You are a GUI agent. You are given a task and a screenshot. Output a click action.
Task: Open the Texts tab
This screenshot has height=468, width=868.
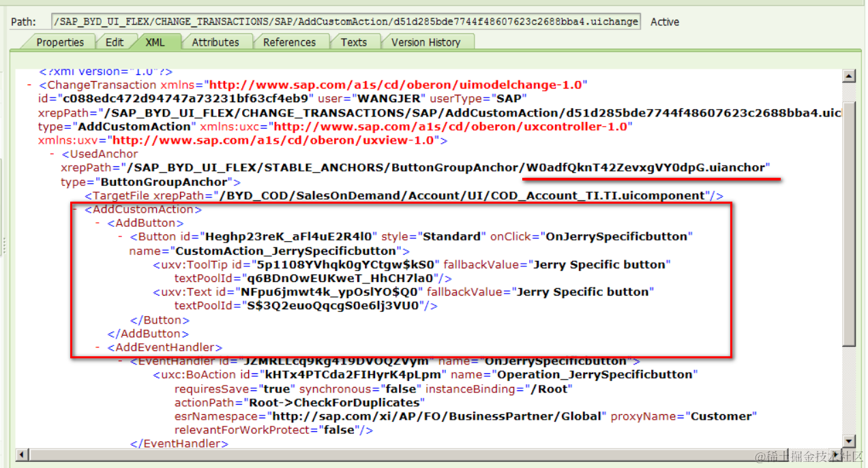tap(354, 42)
